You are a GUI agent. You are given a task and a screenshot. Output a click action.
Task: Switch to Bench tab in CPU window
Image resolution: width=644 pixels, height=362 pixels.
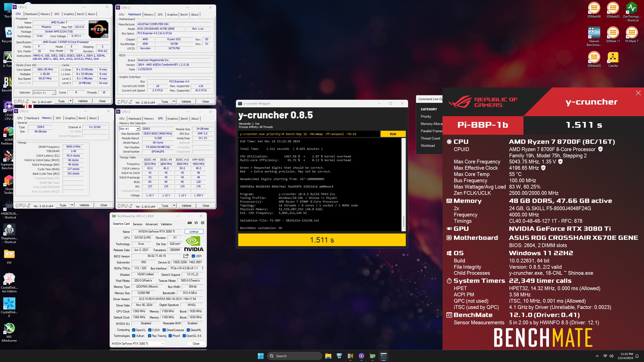[x=80, y=14]
